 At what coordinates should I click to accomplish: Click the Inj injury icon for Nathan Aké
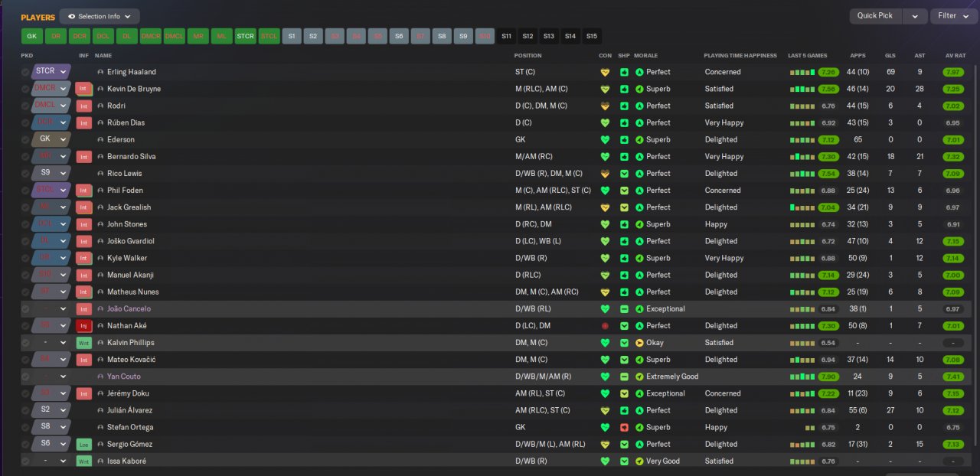[84, 326]
